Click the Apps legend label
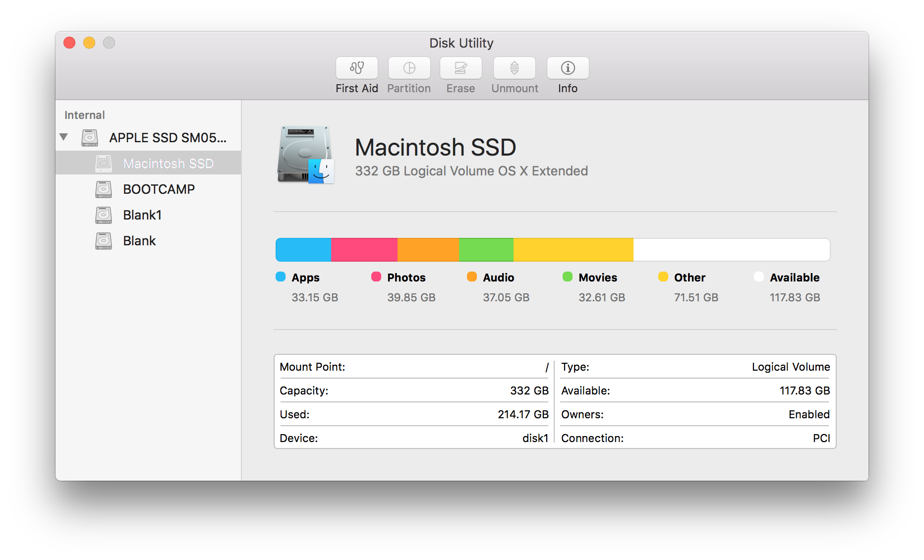The width and height of the screenshot is (924, 560). tap(305, 278)
